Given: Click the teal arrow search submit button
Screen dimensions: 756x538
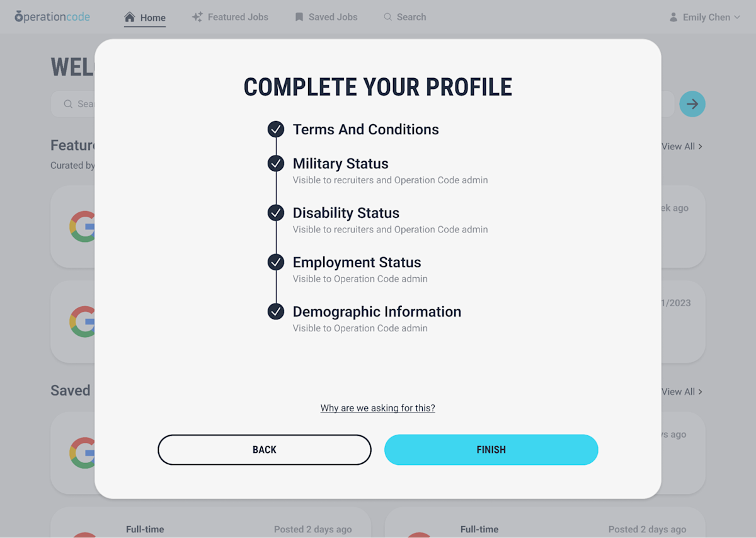Looking at the screenshot, I should click(692, 103).
